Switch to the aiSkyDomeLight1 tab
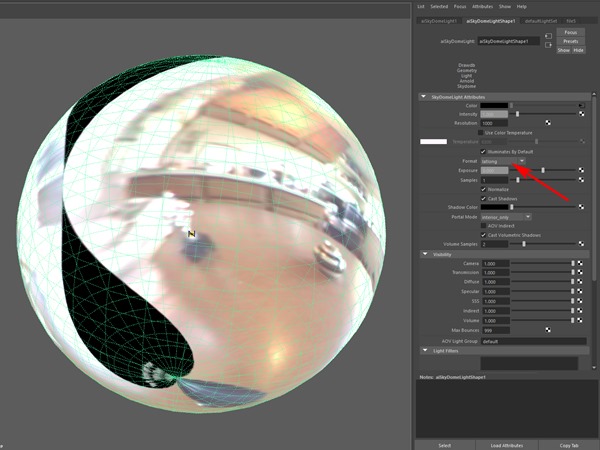The width and height of the screenshot is (600, 450). 439,21
